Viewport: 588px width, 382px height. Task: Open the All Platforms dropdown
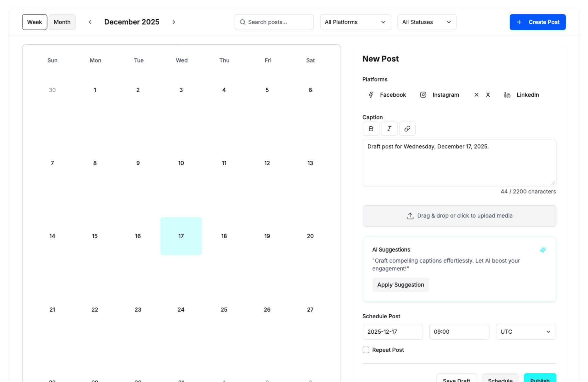click(355, 22)
